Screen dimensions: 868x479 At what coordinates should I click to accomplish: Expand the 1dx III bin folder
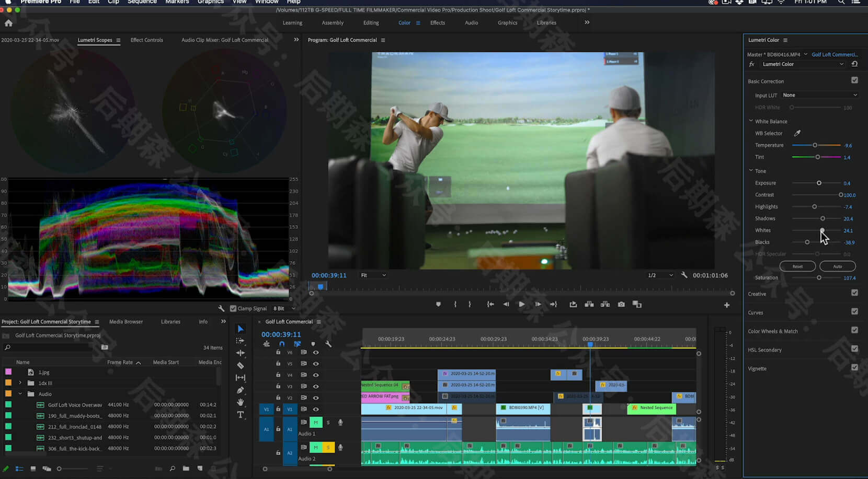click(x=20, y=383)
